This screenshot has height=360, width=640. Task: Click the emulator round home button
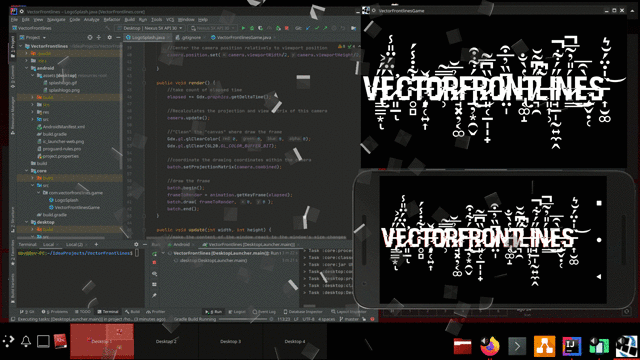[599, 240]
